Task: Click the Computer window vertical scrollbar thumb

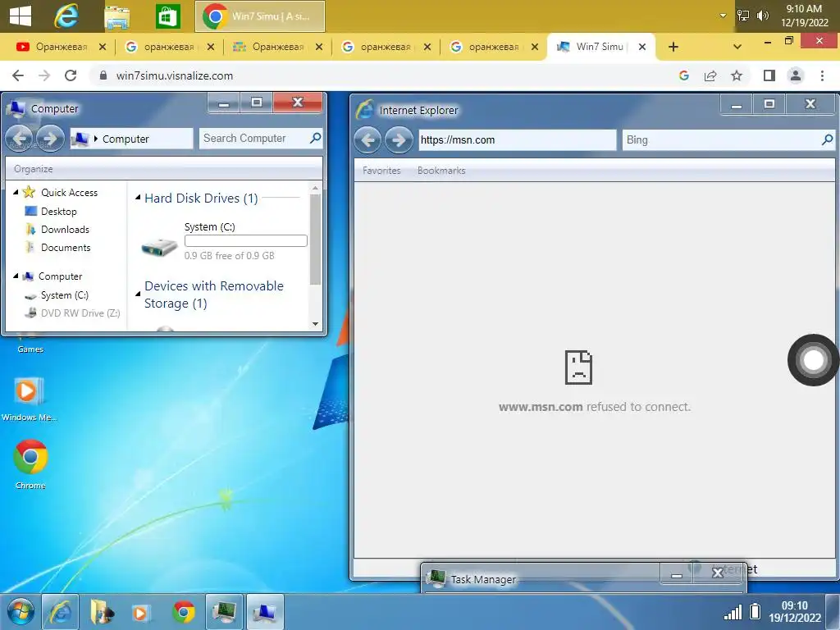Action: pos(315,240)
